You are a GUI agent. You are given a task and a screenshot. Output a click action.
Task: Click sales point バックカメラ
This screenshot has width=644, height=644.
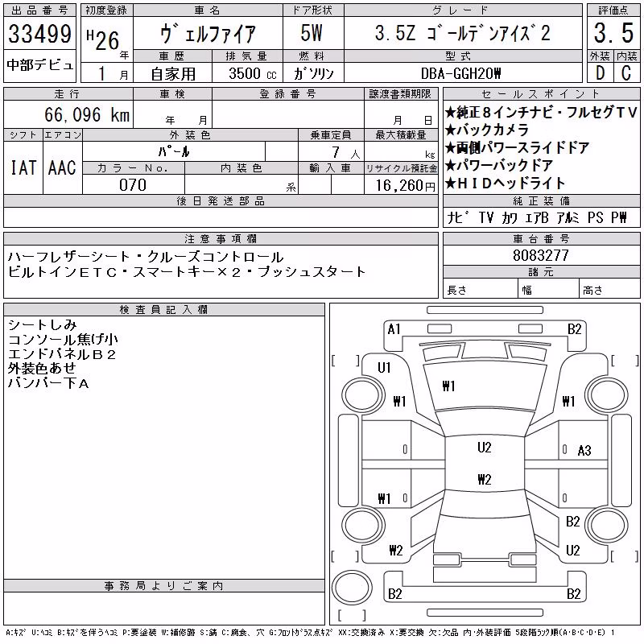(487, 130)
